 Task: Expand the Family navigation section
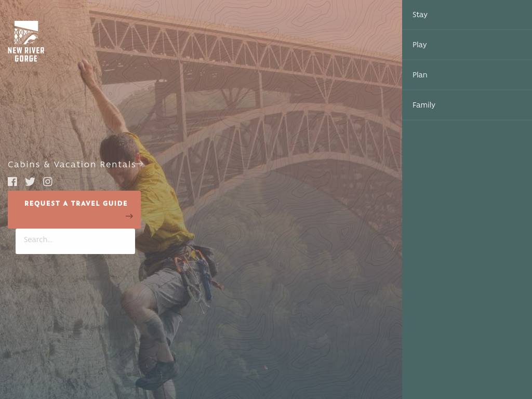point(423,105)
